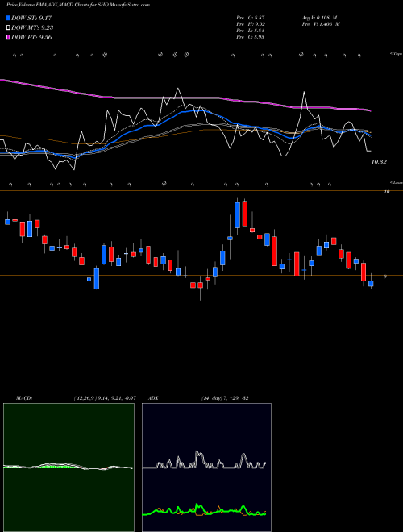The image size is (403, 532).
Task: Click the axis label 9 beside the candlestick chart
Action: pyautogui.click(x=385, y=276)
